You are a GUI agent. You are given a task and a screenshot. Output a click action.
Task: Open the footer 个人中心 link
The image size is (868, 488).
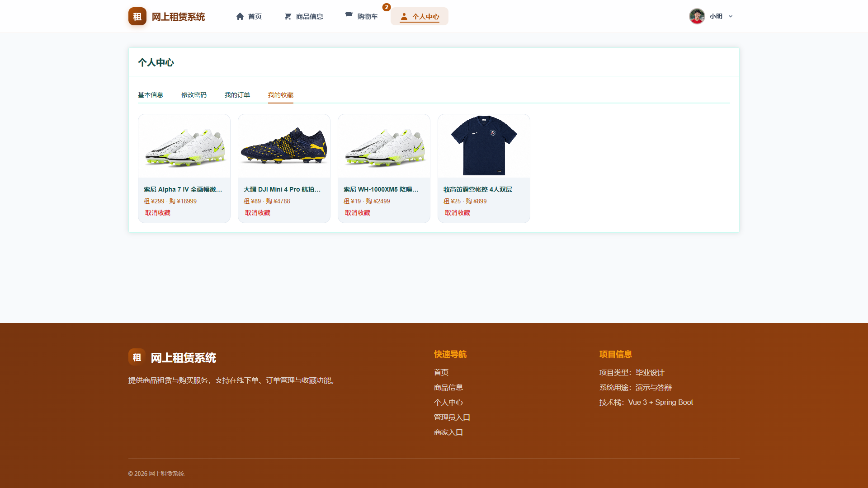(x=448, y=402)
